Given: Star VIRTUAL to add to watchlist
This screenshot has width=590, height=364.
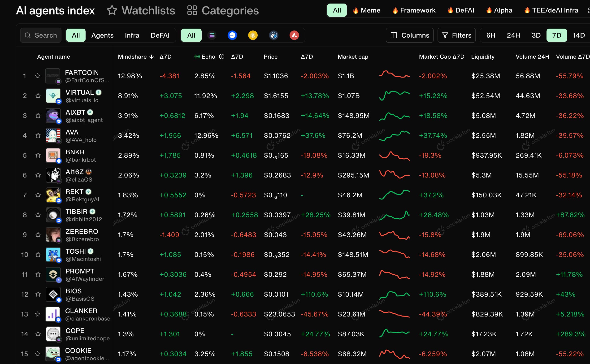Looking at the screenshot, I should click(38, 96).
